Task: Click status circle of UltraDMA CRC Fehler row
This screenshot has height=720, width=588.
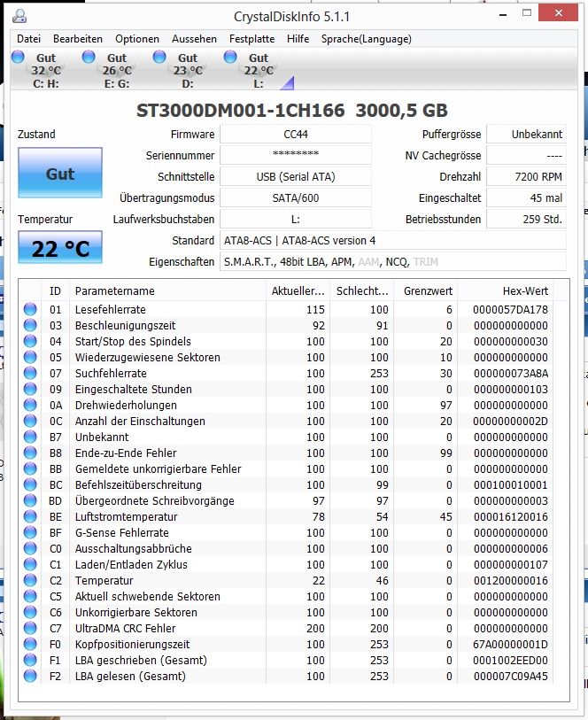Action: pyautogui.click(x=30, y=628)
